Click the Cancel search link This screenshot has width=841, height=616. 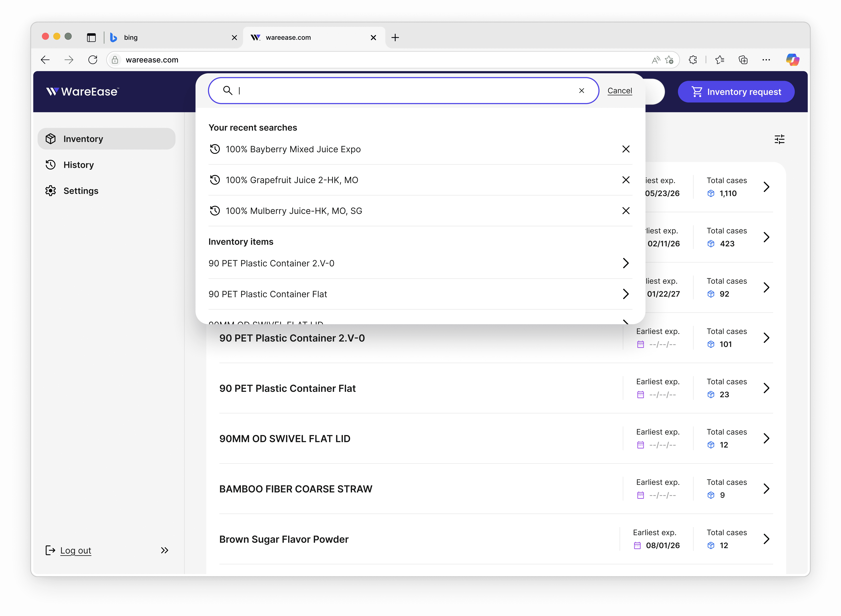(x=619, y=91)
